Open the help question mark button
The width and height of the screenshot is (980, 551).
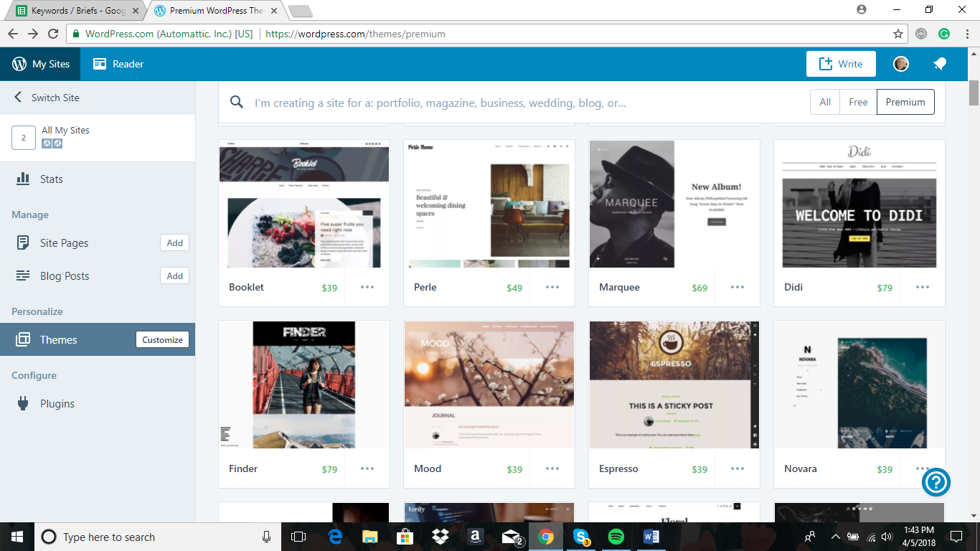936,482
